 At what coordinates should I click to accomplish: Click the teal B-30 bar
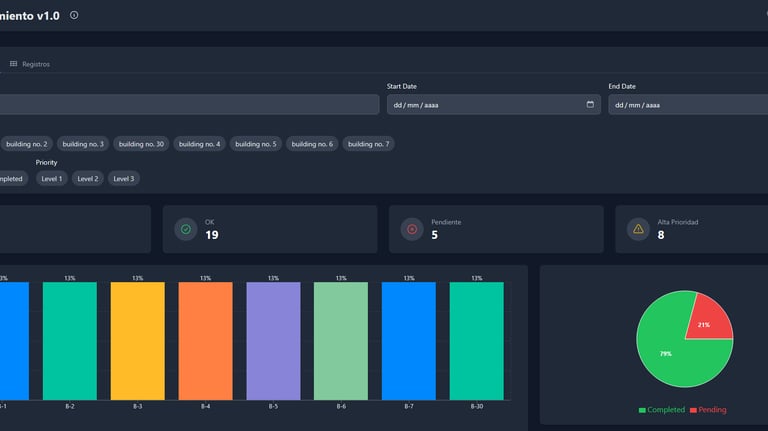477,341
